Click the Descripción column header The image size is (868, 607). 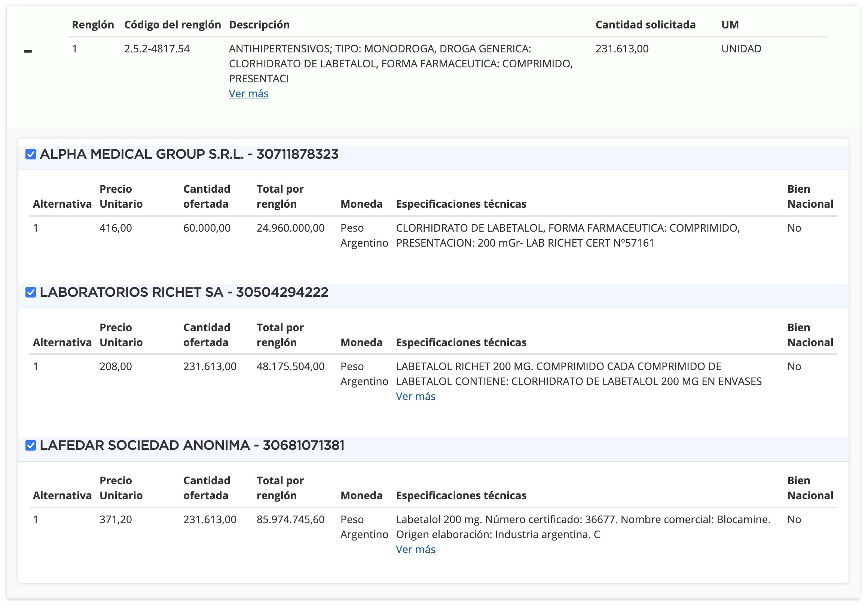[259, 25]
